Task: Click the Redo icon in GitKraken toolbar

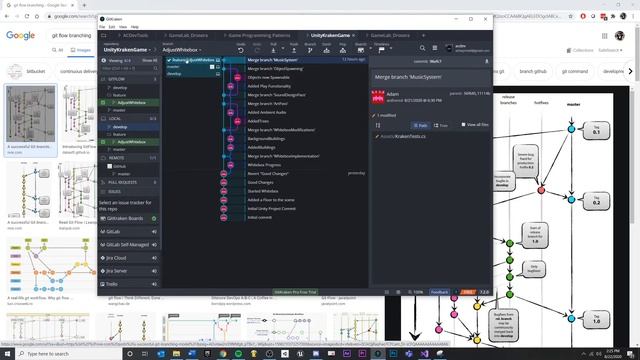Action: click(x=257, y=50)
